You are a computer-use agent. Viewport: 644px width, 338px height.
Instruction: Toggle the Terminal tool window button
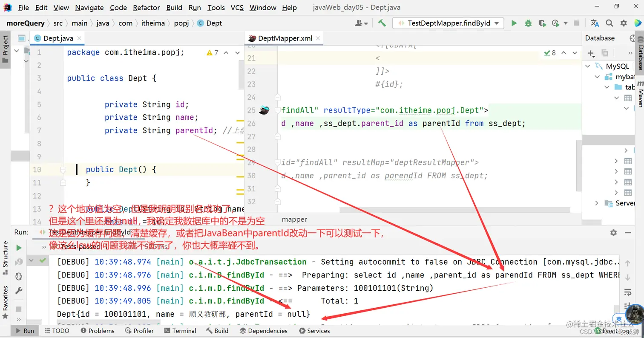pyautogui.click(x=180, y=330)
